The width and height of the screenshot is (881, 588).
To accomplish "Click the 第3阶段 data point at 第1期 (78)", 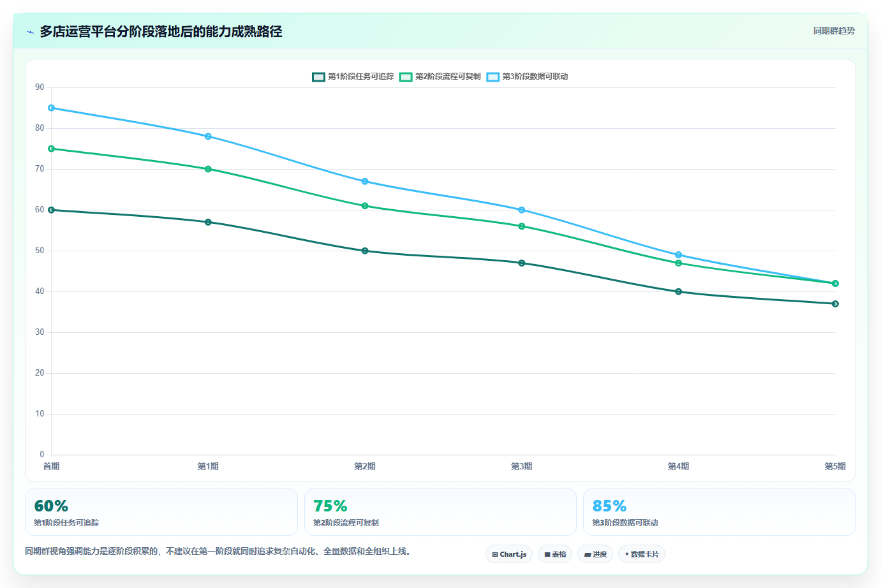I will pyautogui.click(x=208, y=136).
